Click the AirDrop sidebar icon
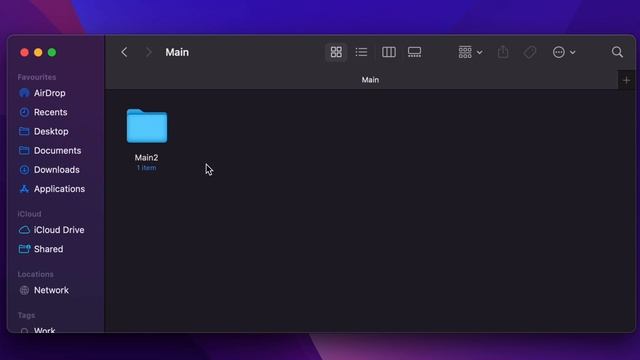Screen dimensions: 640x360 point(24,93)
